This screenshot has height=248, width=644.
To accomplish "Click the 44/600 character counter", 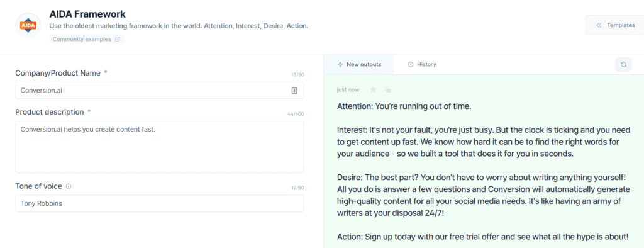I will [296, 114].
